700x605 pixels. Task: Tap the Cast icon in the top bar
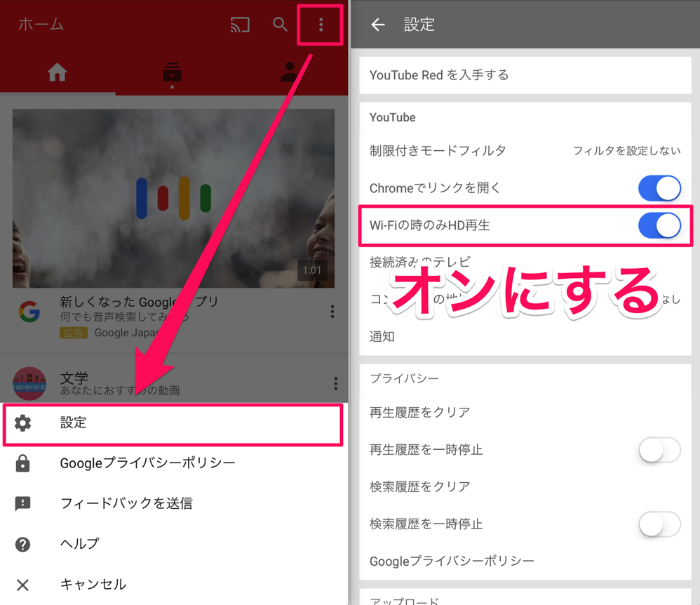pyautogui.click(x=240, y=25)
